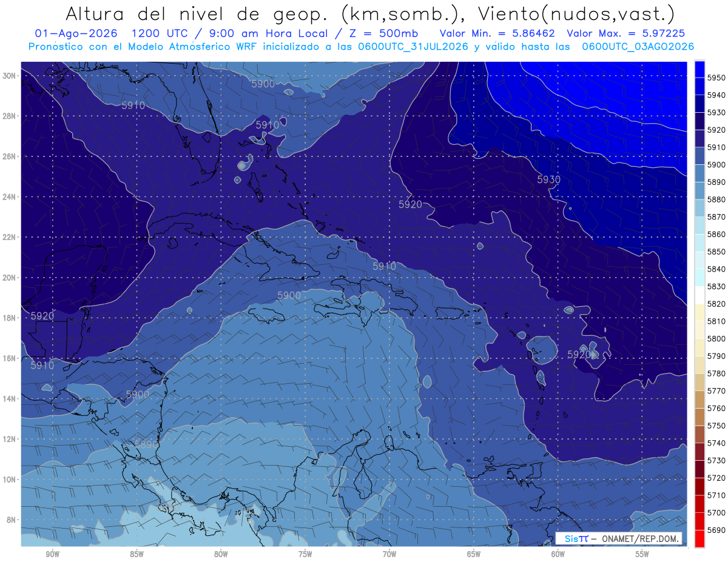Click the 18N latitude axis label
Screen dimensions: 728x562
coord(9,318)
